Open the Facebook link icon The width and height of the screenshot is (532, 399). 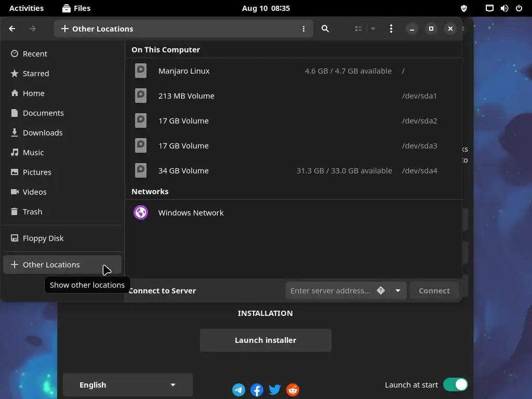[257, 390]
